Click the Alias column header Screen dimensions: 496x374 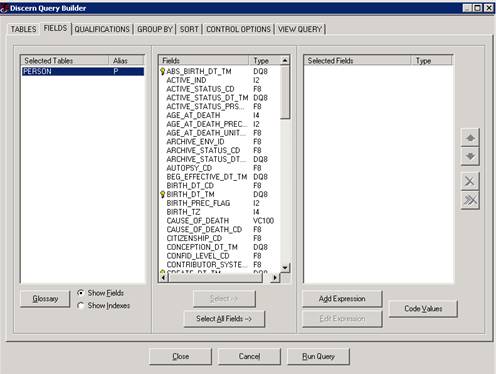click(x=126, y=61)
